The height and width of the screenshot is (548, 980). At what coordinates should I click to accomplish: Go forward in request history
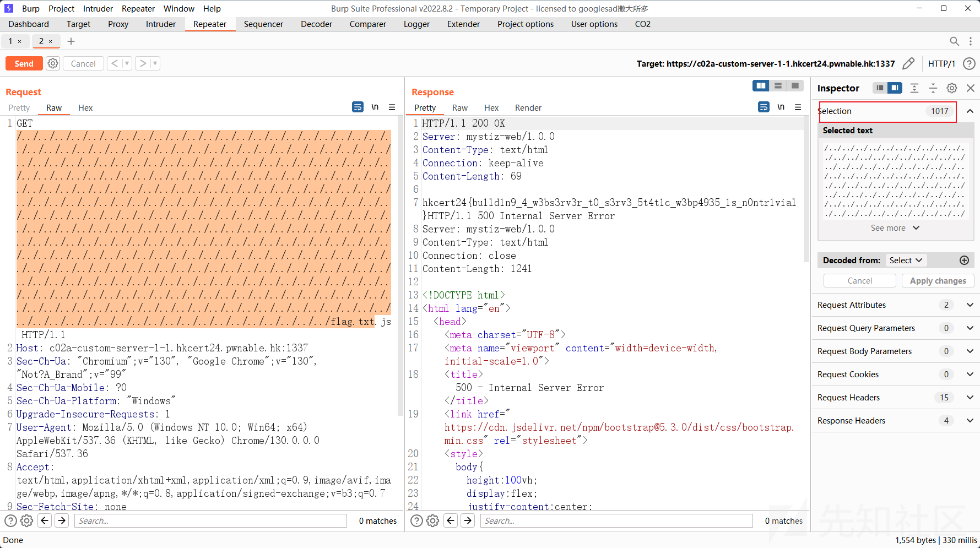click(143, 63)
